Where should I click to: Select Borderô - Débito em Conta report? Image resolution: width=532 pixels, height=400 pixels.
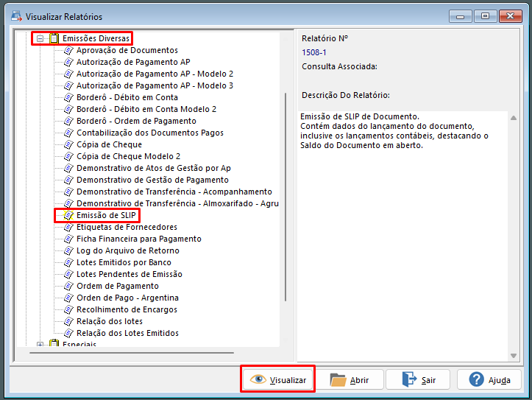coord(127,97)
